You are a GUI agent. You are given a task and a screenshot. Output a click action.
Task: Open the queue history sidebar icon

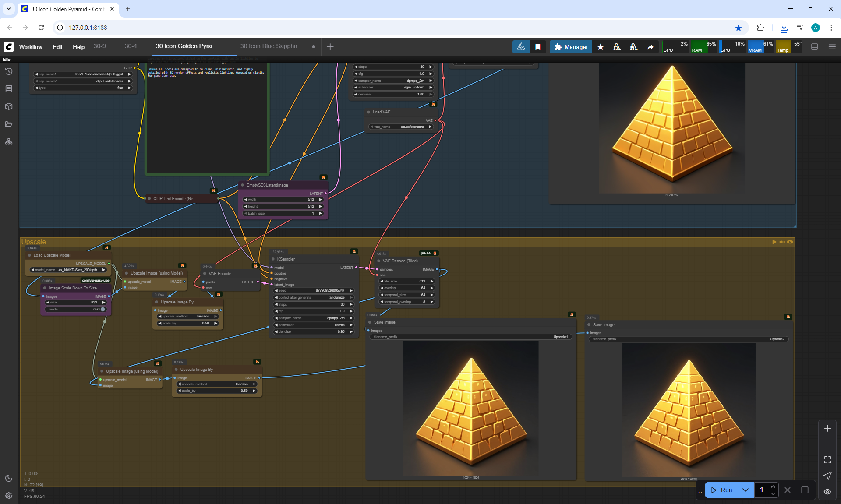click(x=9, y=71)
